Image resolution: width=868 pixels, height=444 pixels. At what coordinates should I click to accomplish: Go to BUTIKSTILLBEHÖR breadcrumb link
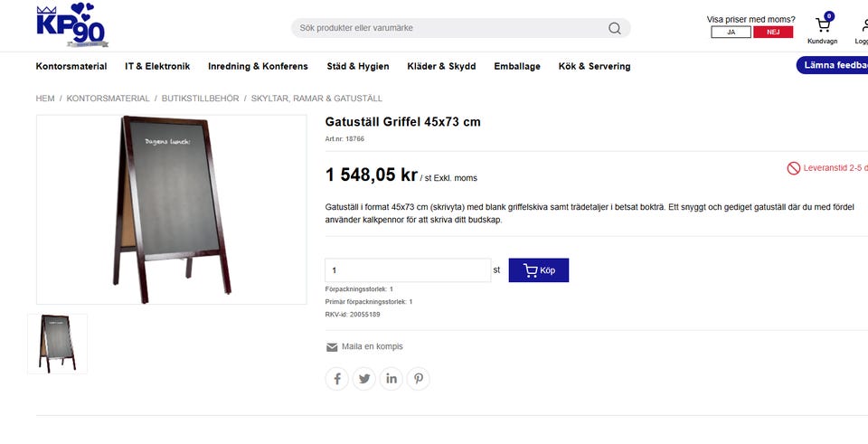pyautogui.click(x=201, y=99)
